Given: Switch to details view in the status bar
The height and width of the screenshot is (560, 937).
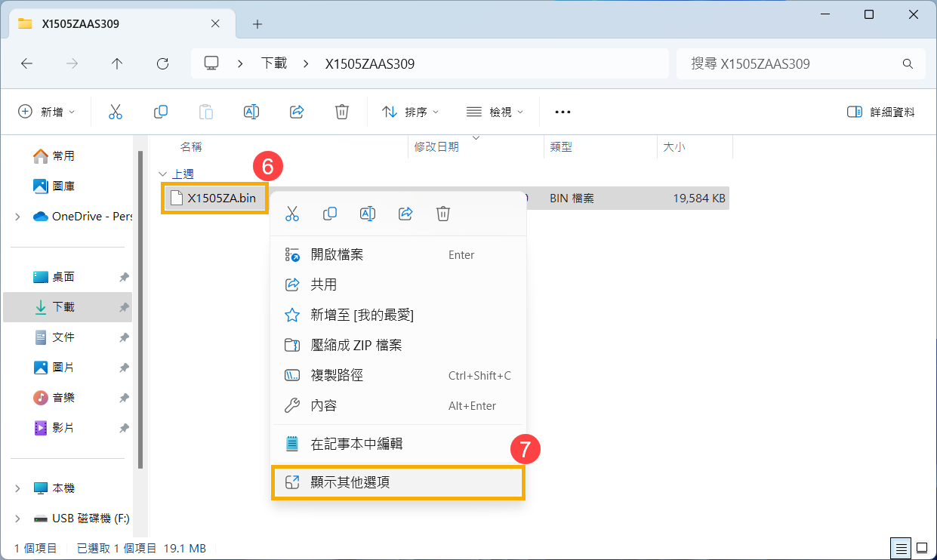Looking at the screenshot, I should tap(901, 548).
